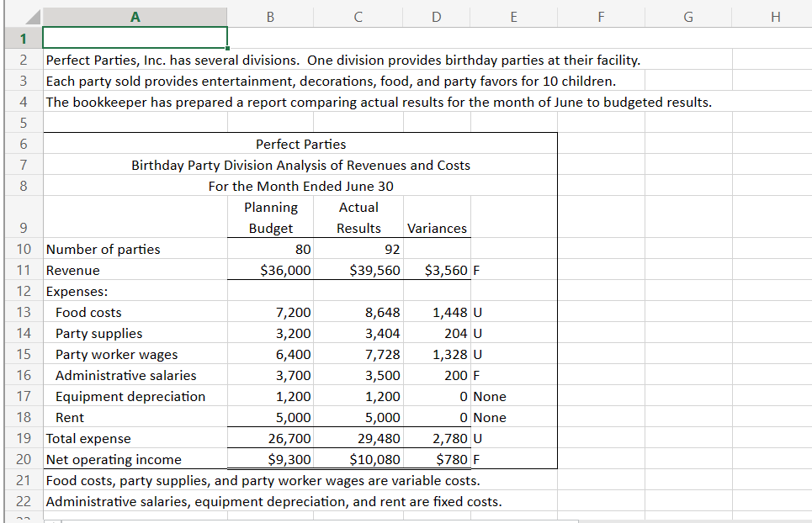Select column header E
Viewport: 812px width, 523px height.
(x=512, y=16)
